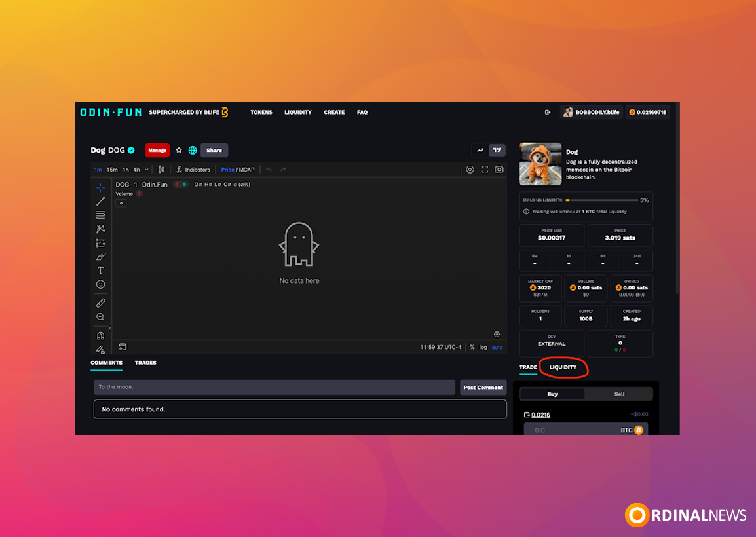The image size is (756, 537).
Task: Switch to the Sell option
Action: pos(619,394)
